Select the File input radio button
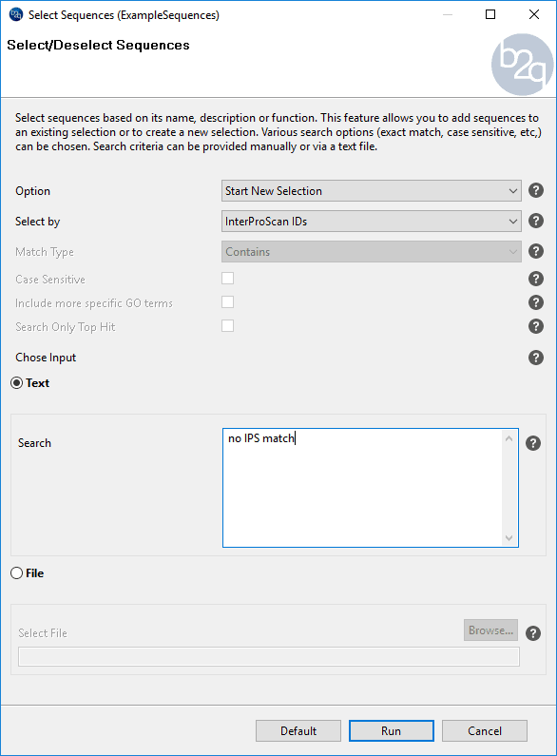 (x=17, y=572)
